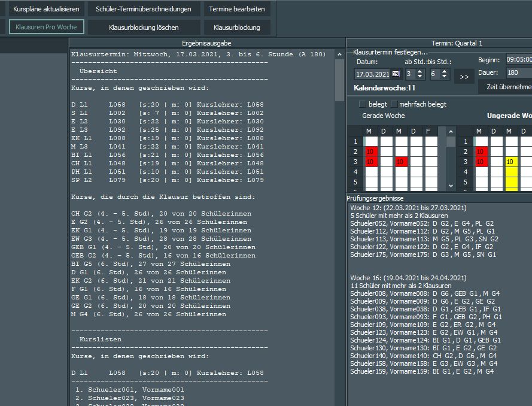Click the 'Gerade Woche' label

384,116
